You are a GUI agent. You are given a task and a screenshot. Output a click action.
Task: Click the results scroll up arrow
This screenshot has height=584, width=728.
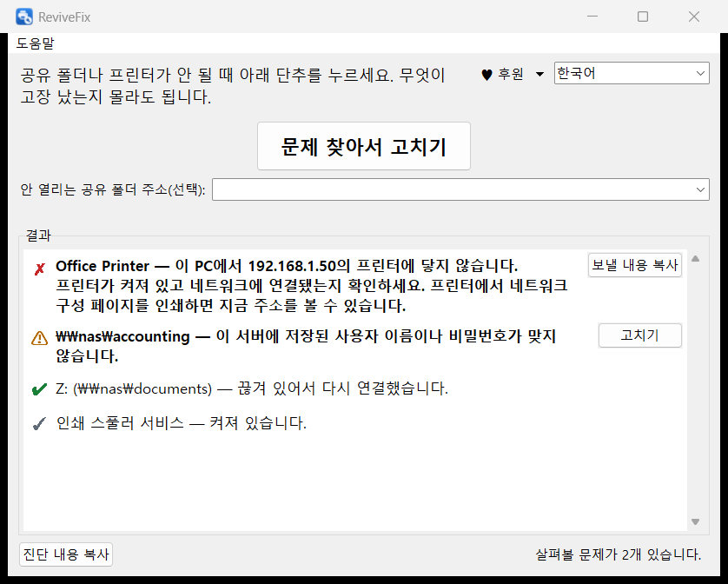(x=695, y=259)
